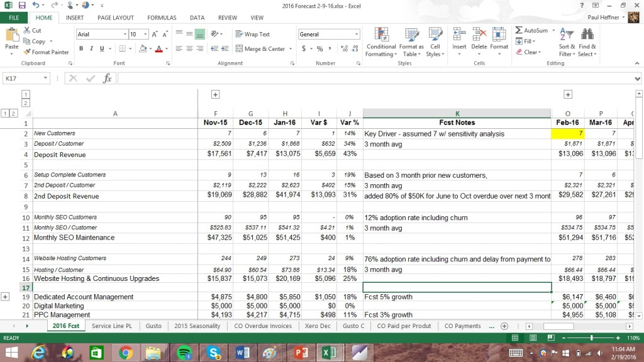Switch to FORMULAS tab
Viewport: 644px width, 362px height.
[x=162, y=18]
